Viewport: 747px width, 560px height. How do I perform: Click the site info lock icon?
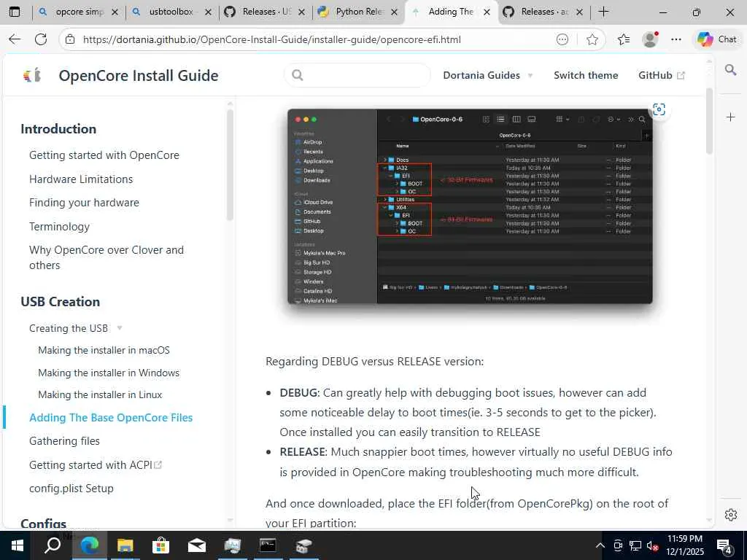coord(70,39)
